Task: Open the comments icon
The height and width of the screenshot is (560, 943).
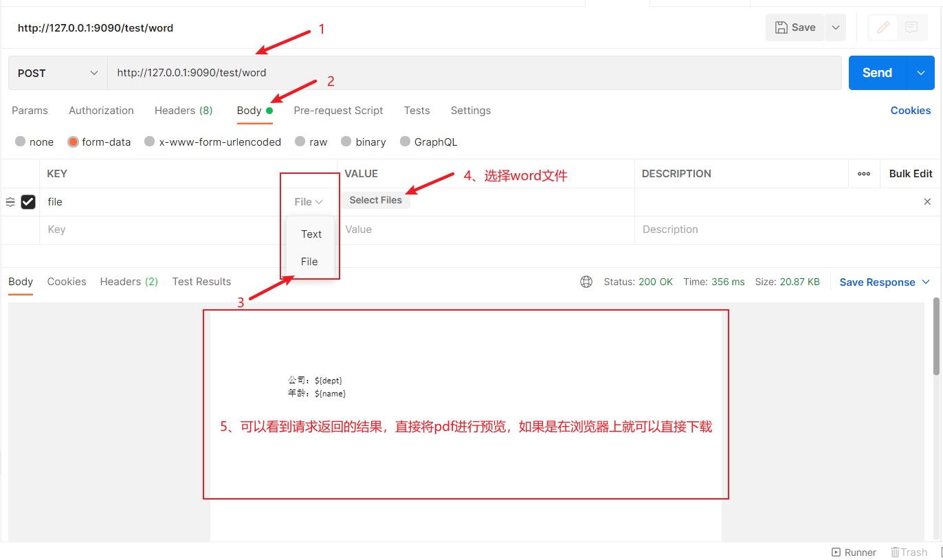Action: (911, 27)
